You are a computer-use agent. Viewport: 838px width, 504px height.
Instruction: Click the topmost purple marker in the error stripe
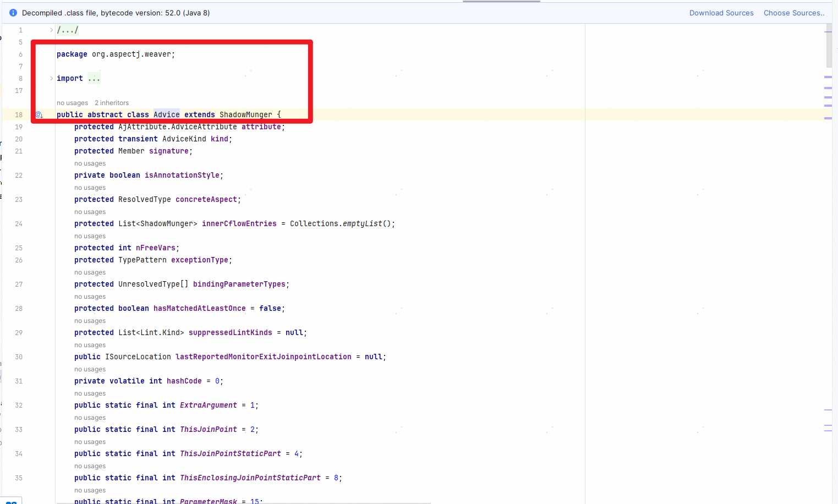pos(828,32)
